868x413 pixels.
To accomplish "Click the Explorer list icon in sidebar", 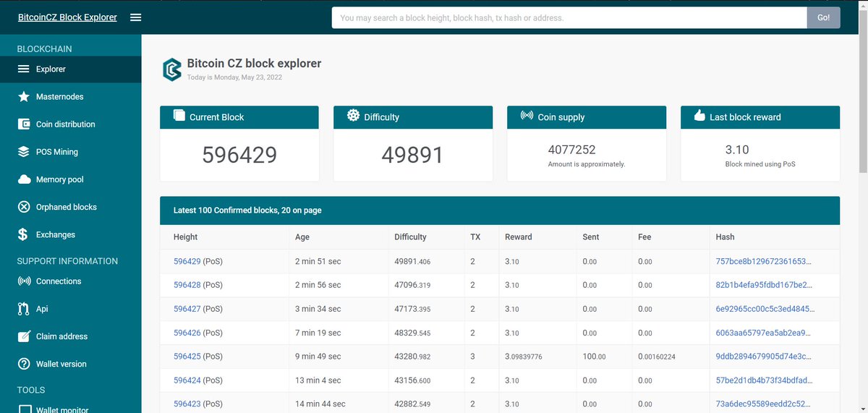I will coord(24,69).
